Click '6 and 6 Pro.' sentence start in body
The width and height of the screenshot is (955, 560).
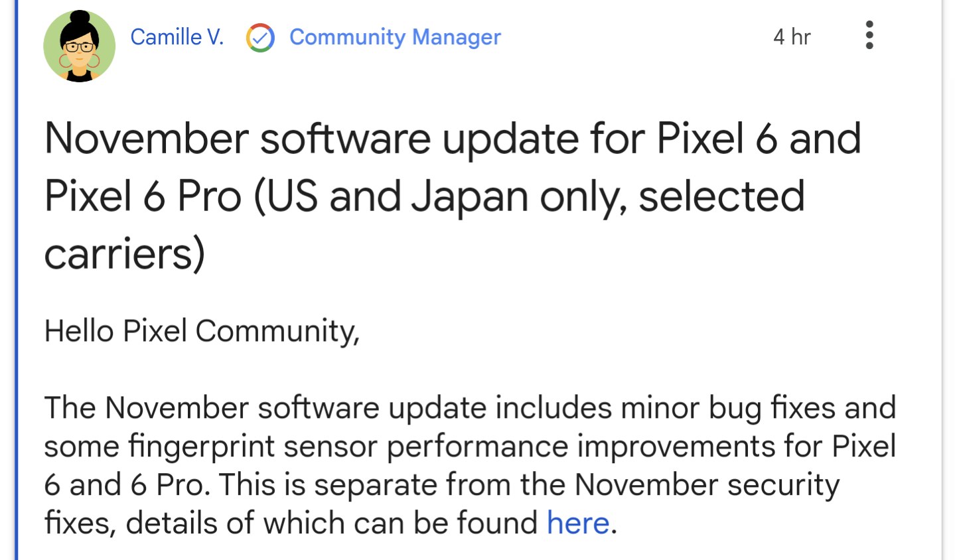coord(127,485)
